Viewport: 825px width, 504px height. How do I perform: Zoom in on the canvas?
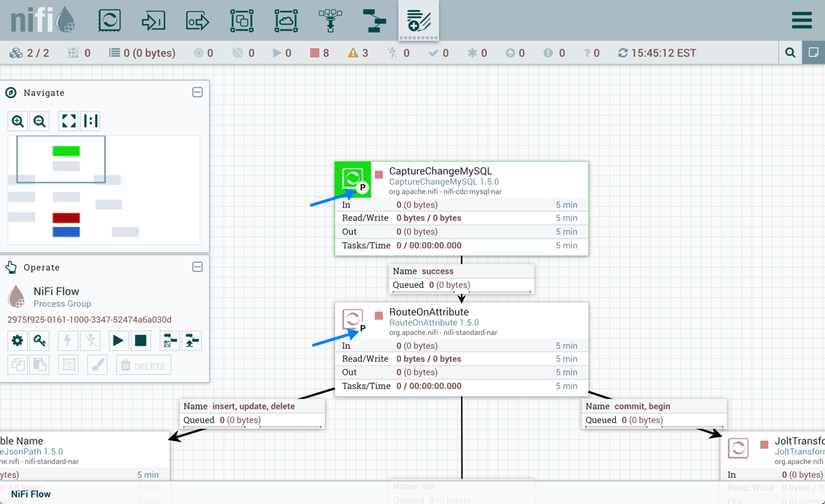click(18, 121)
